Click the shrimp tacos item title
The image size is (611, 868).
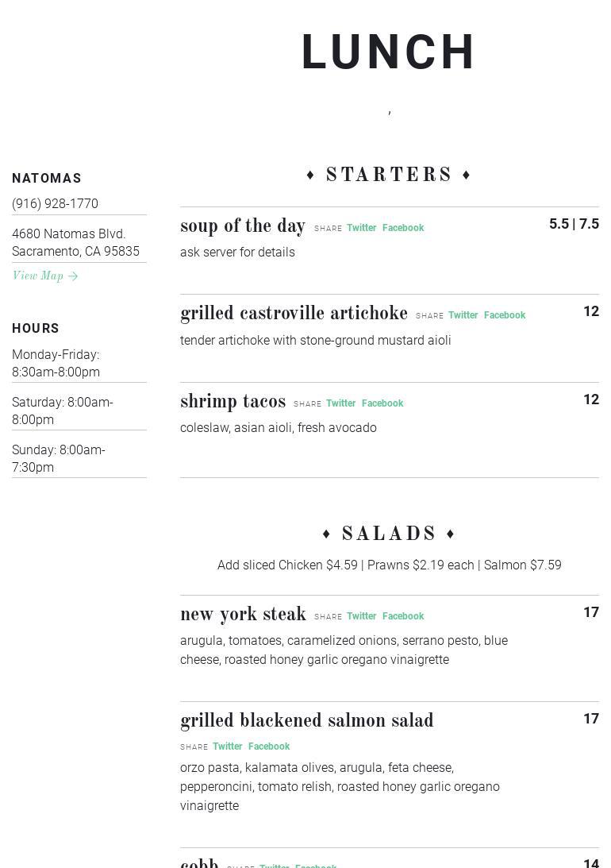232,402
